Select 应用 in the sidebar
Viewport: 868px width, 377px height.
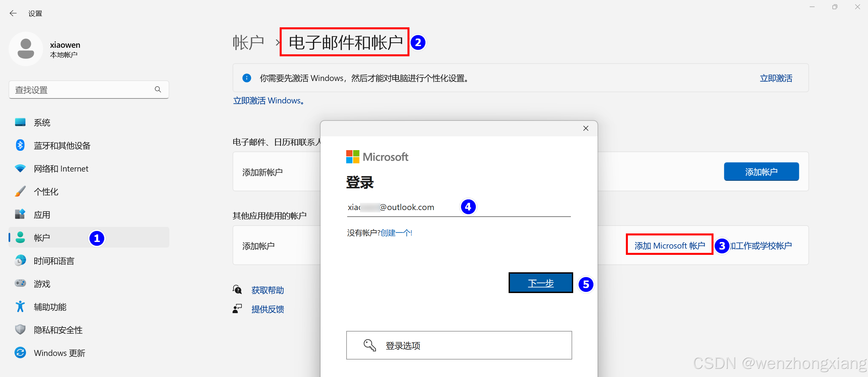pos(42,215)
